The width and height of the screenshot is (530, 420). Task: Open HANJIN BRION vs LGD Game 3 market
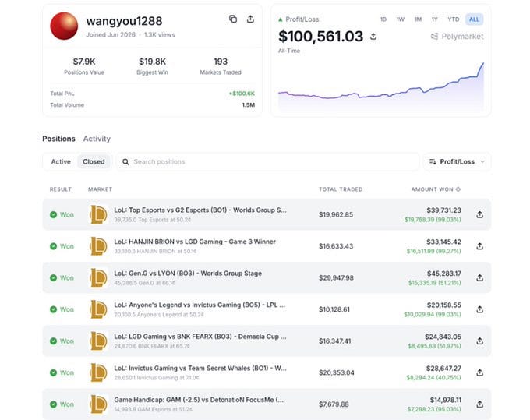(195, 242)
